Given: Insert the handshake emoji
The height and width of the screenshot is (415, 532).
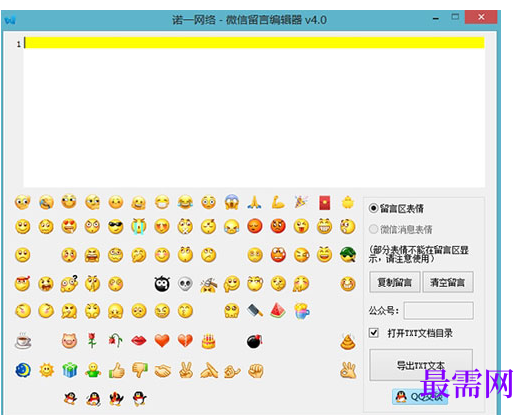Looking at the screenshot, I should (163, 371).
